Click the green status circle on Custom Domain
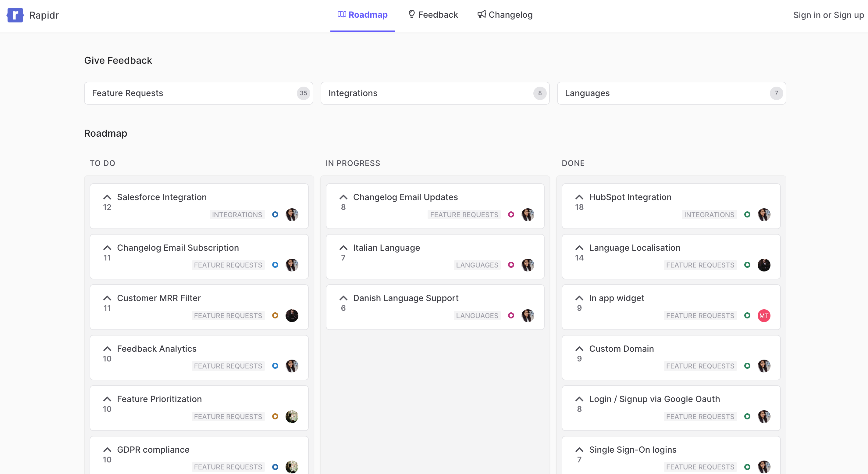 [748, 366]
